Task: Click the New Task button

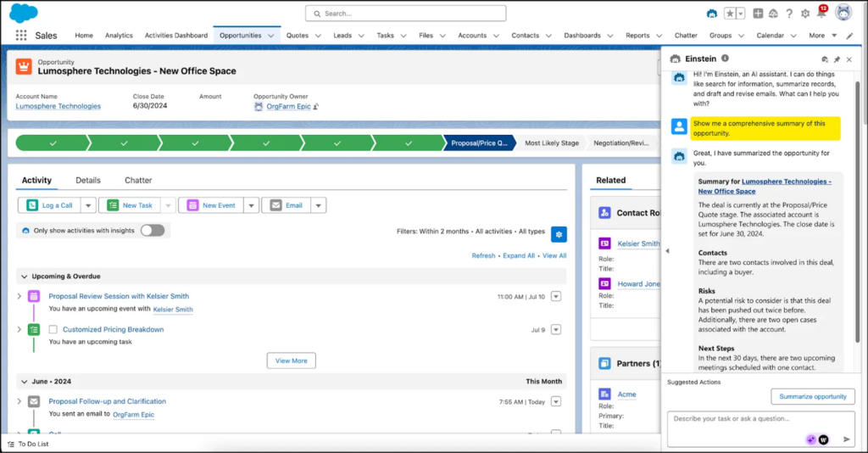Action: 130,205
